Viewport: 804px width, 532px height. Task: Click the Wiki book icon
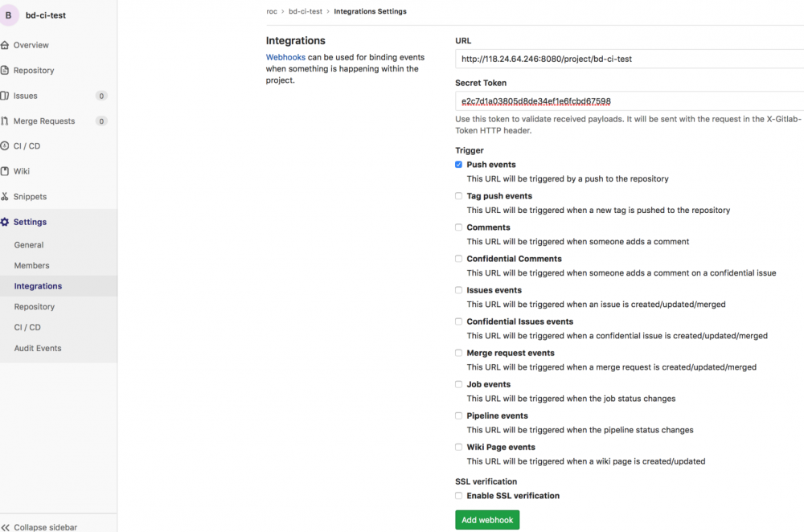coord(5,171)
